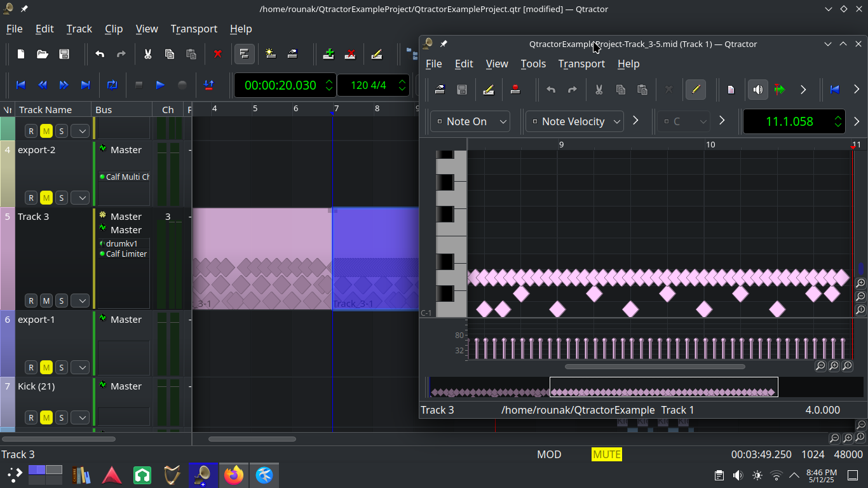Click the MIDI editor horizontal scrollbar

[x=654, y=367]
